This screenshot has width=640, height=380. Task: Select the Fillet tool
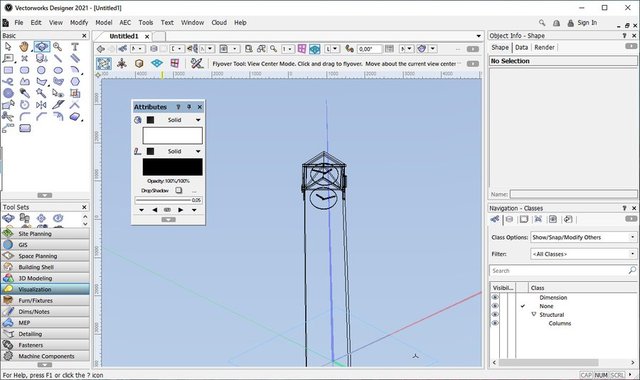click(x=24, y=117)
